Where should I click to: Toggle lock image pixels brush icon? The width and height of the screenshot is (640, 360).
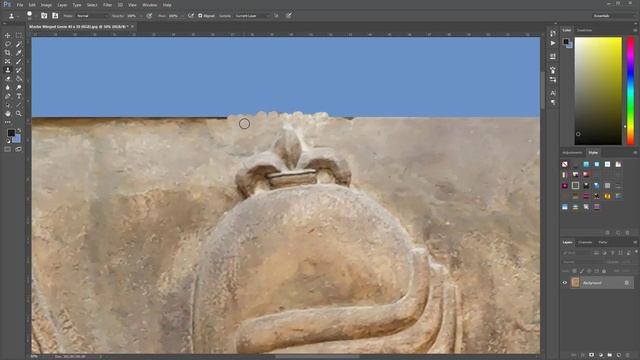pyautogui.click(x=582, y=271)
